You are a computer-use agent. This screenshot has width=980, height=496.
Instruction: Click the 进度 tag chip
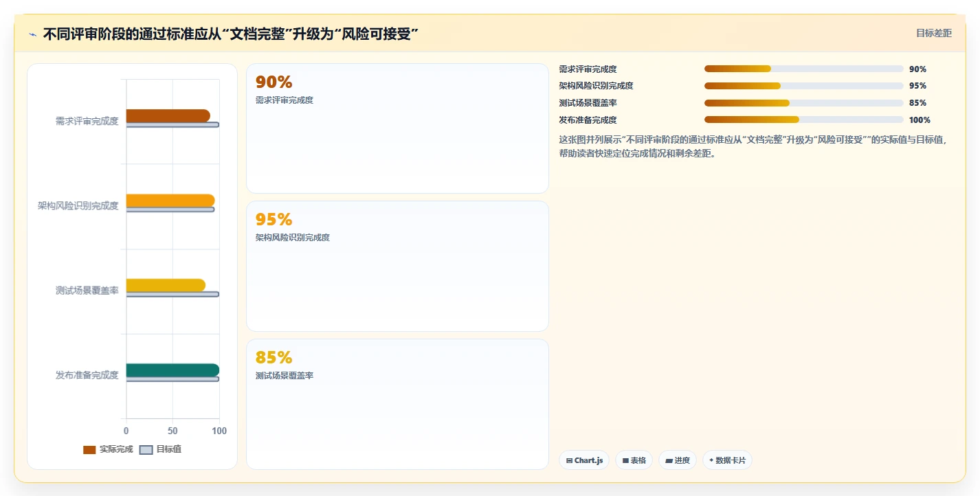pos(677,460)
